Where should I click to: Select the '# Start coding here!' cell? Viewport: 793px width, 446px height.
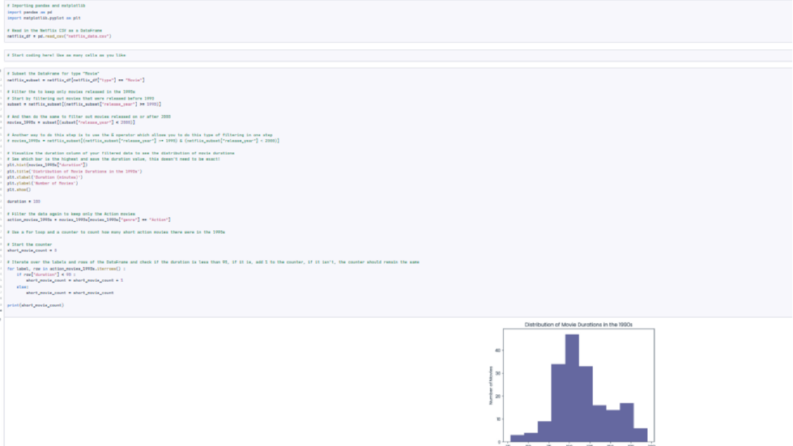pyautogui.click(x=398, y=56)
